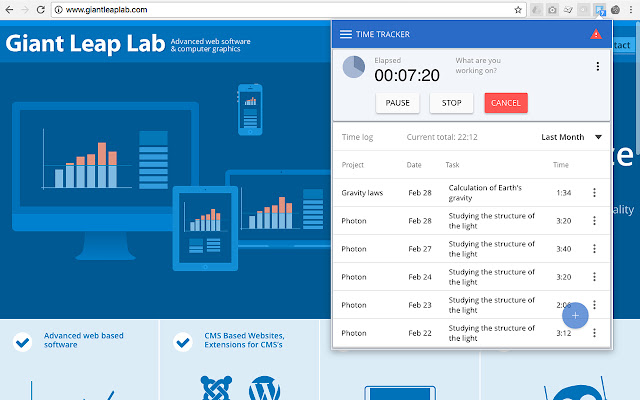Click the WordPress logo icon

click(264, 388)
